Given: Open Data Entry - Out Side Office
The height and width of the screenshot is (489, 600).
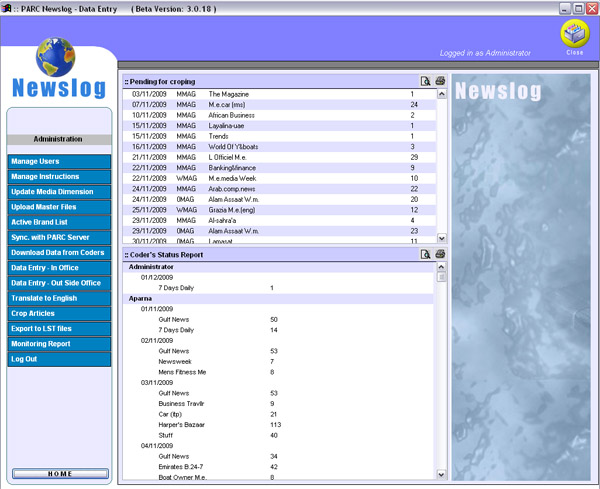Looking at the screenshot, I should tap(59, 283).
